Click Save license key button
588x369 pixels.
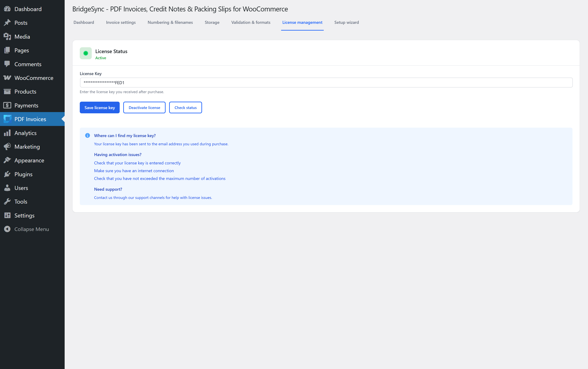pyautogui.click(x=100, y=108)
